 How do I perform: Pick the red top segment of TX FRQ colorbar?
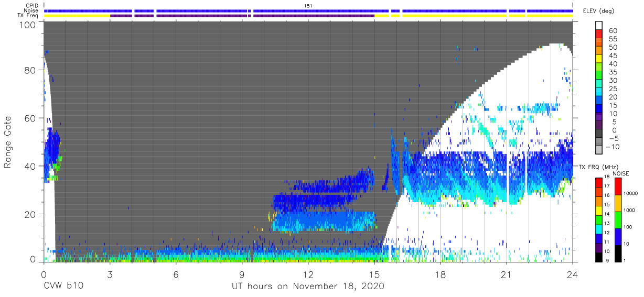pyautogui.click(x=599, y=182)
